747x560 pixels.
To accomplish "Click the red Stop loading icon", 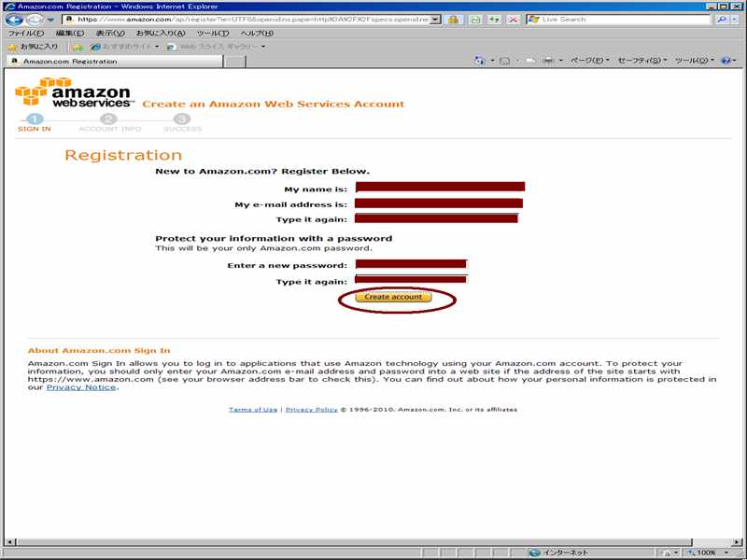I will [513, 20].
